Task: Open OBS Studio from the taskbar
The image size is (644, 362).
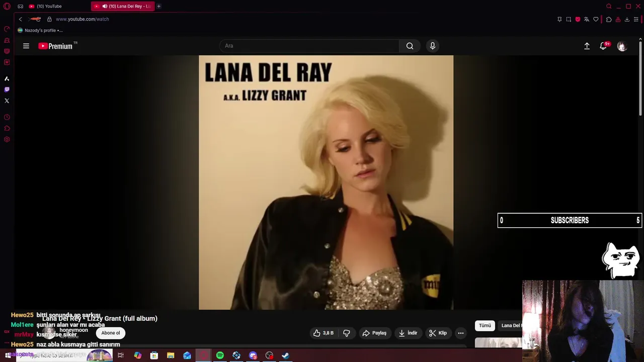Action: coord(269,355)
